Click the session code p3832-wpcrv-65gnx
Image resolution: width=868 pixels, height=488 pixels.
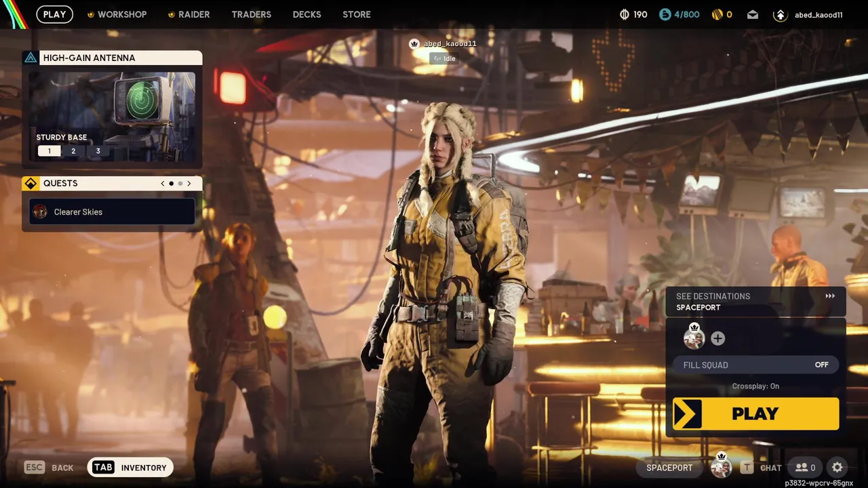point(818,483)
